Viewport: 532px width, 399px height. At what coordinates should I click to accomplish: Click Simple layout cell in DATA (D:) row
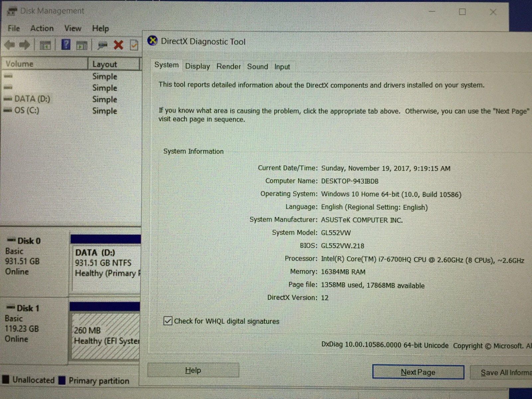click(105, 99)
